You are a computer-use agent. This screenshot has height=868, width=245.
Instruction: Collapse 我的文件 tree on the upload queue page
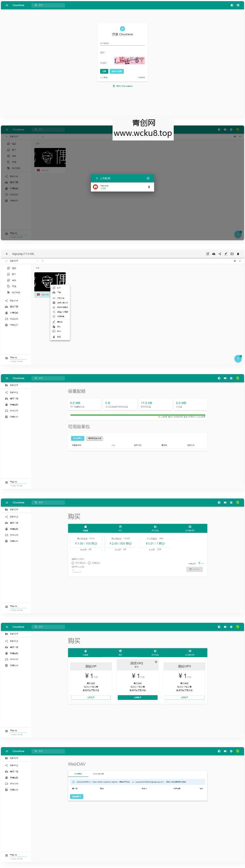click(x=6, y=136)
